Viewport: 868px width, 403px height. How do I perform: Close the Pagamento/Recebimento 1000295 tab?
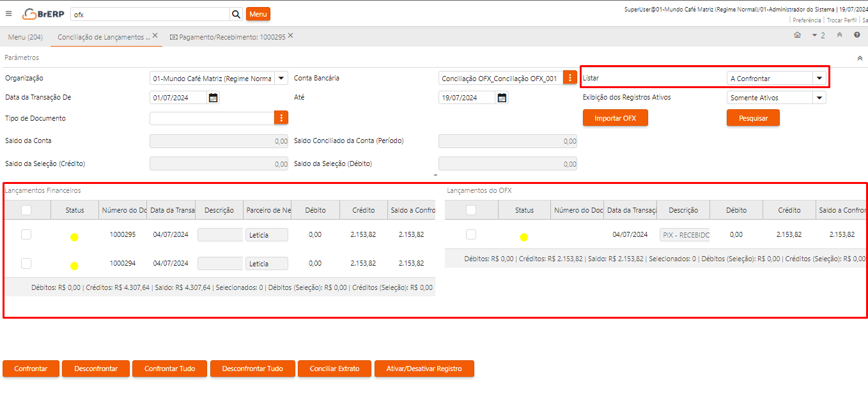pyautogui.click(x=290, y=36)
